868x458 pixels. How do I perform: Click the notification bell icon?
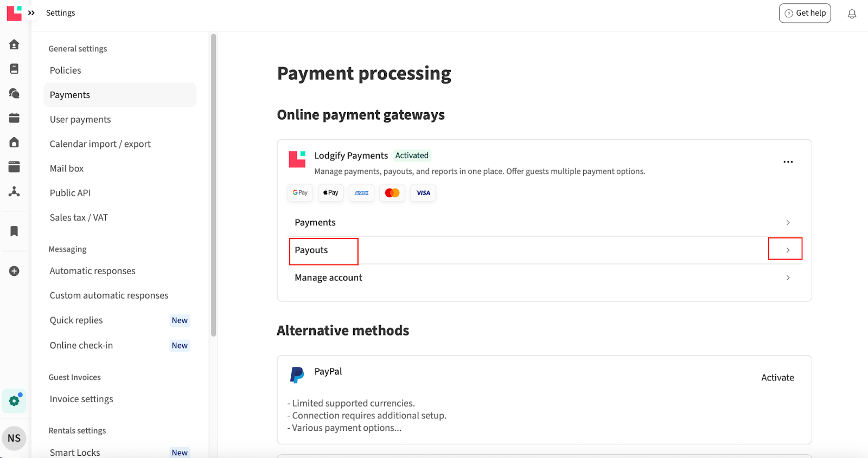pyautogui.click(x=852, y=14)
